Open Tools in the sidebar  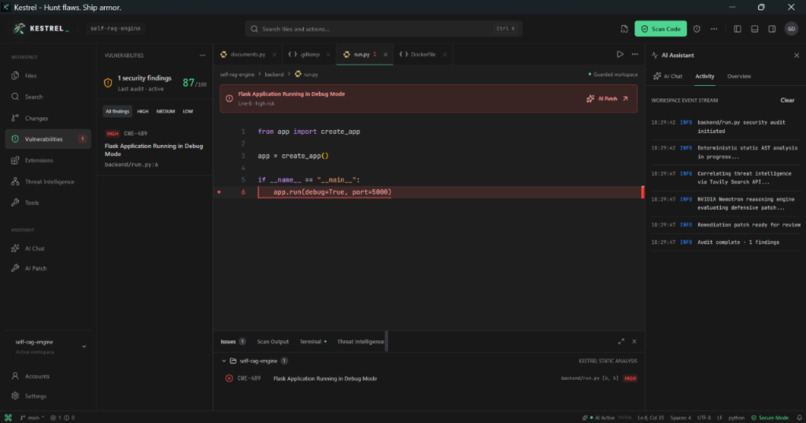pos(48,203)
